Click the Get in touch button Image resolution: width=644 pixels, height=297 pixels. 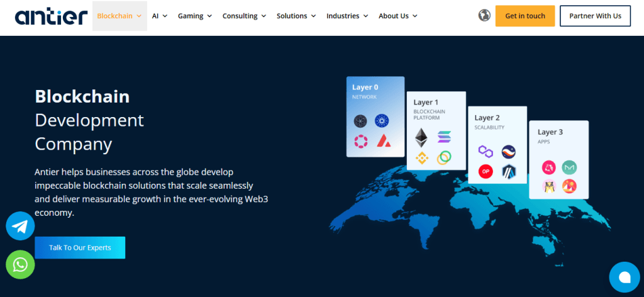[525, 16]
